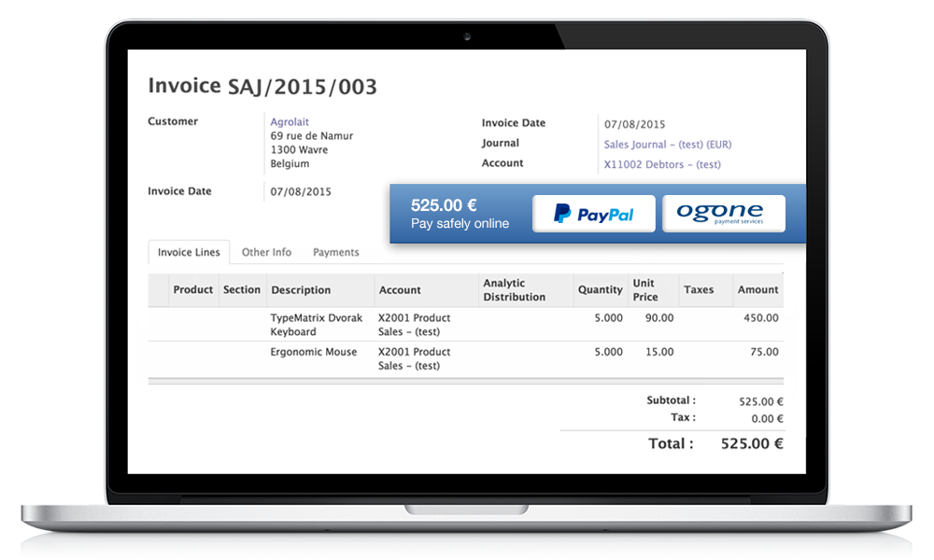934x560 pixels.
Task: Switch to the Payments tab
Action: [x=336, y=252]
